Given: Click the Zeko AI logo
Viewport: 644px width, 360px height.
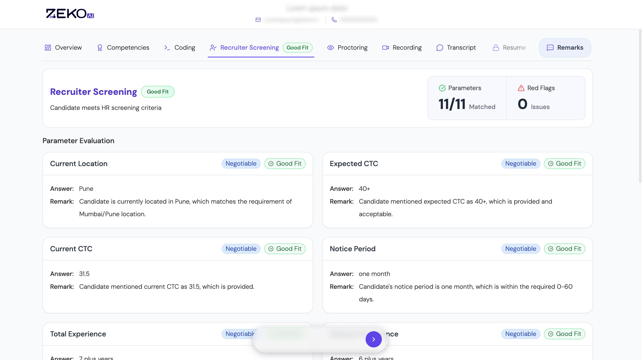Looking at the screenshot, I should click(x=70, y=14).
